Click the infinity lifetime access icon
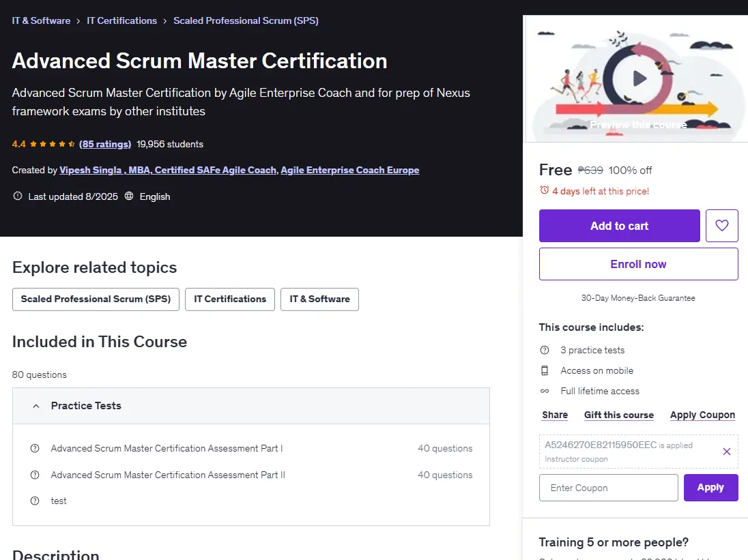This screenshot has width=748, height=560. tap(545, 392)
